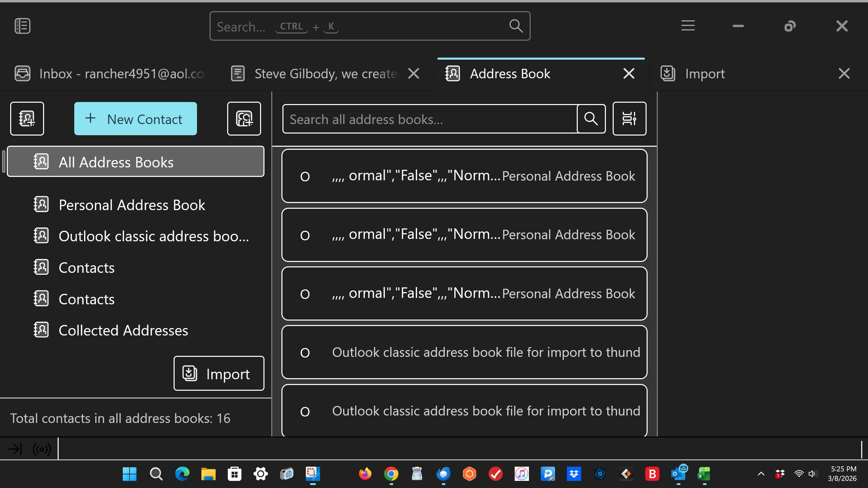Click the global search magnifier icon

pos(516,26)
